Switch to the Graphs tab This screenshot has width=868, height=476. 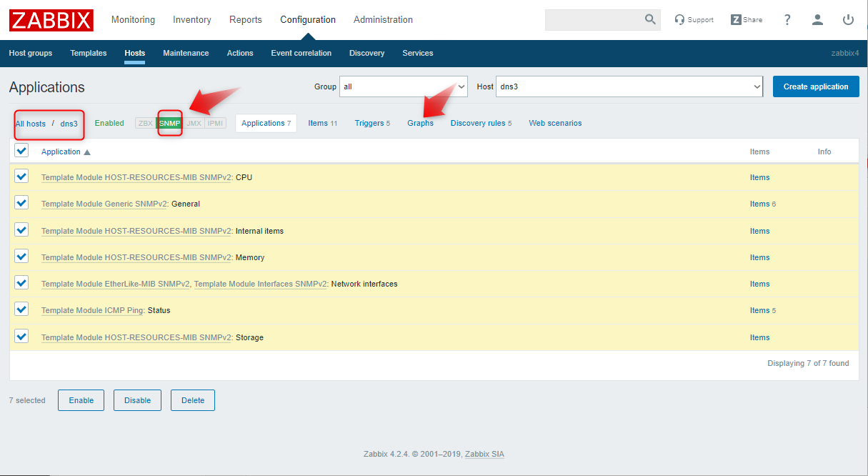click(420, 123)
